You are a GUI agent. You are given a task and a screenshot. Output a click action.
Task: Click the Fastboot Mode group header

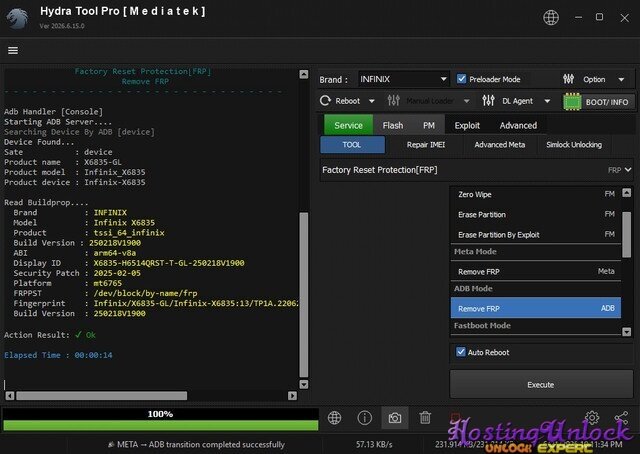click(536, 325)
